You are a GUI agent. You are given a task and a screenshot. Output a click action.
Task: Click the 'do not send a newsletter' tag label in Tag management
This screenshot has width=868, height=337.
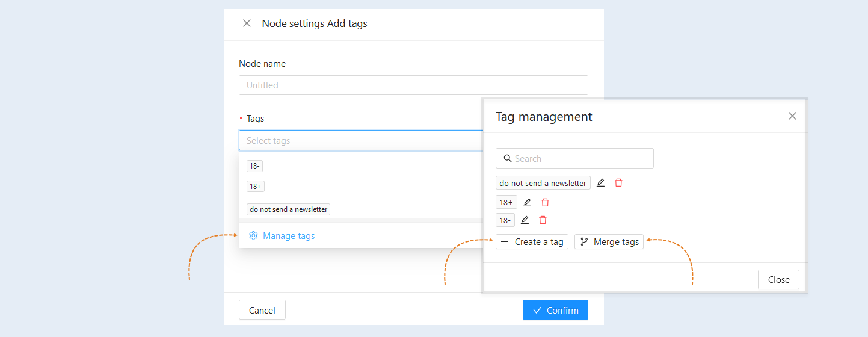pos(543,183)
